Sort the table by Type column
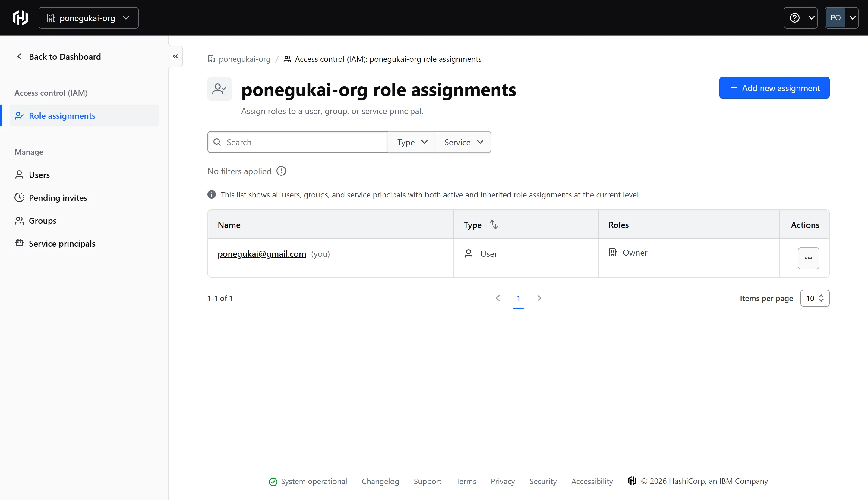This screenshot has height=500, width=868. pyautogui.click(x=494, y=225)
